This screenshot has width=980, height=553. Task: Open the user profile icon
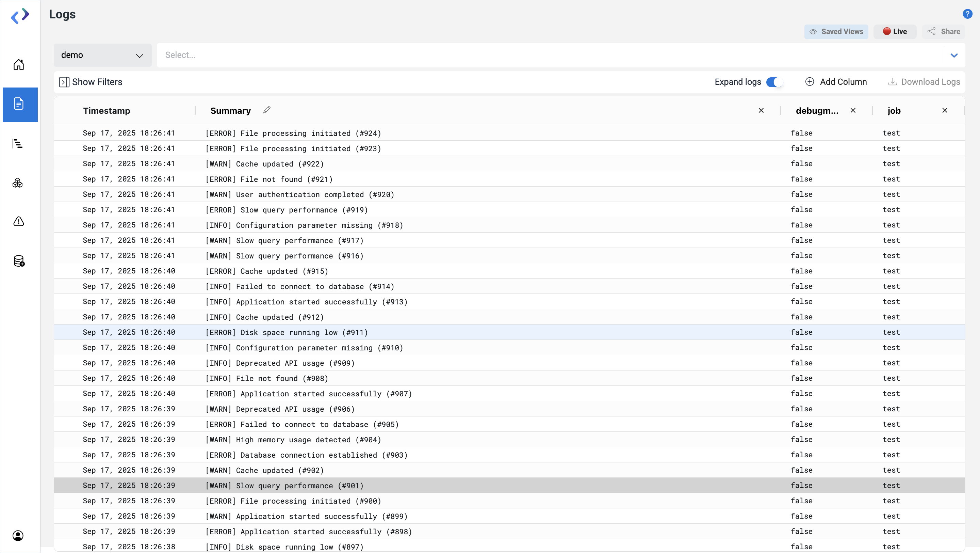click(x=18, y=536)
